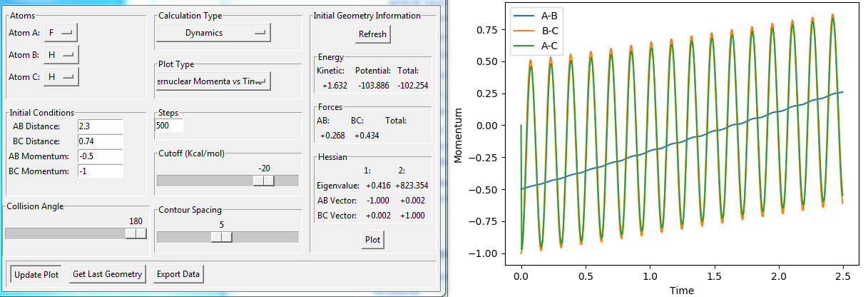Open the Atom C dropdown showing H
Screen dimensions: 868x297
pyautogui.click(x=60, y=76)
